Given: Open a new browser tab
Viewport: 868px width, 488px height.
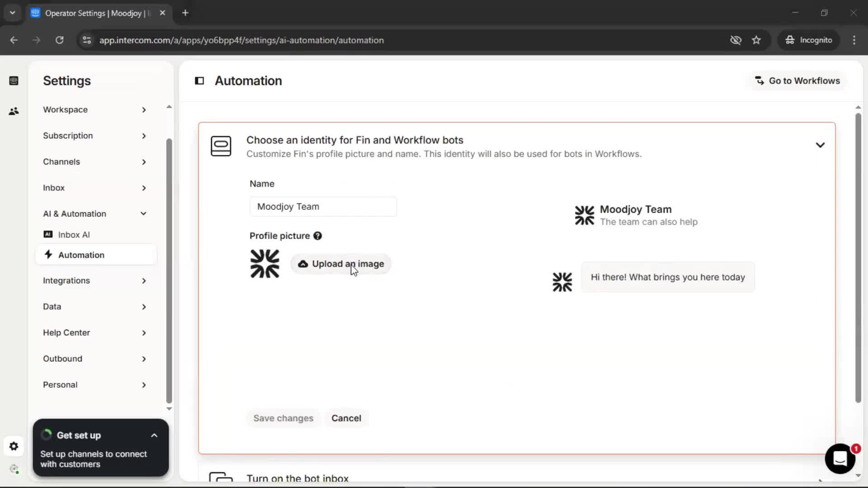Looking at the screenshot, I should [x=185, y=13].
